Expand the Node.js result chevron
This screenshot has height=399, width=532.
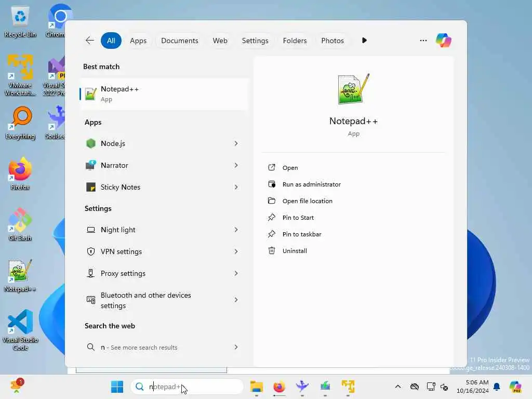(x=236, y=143)
